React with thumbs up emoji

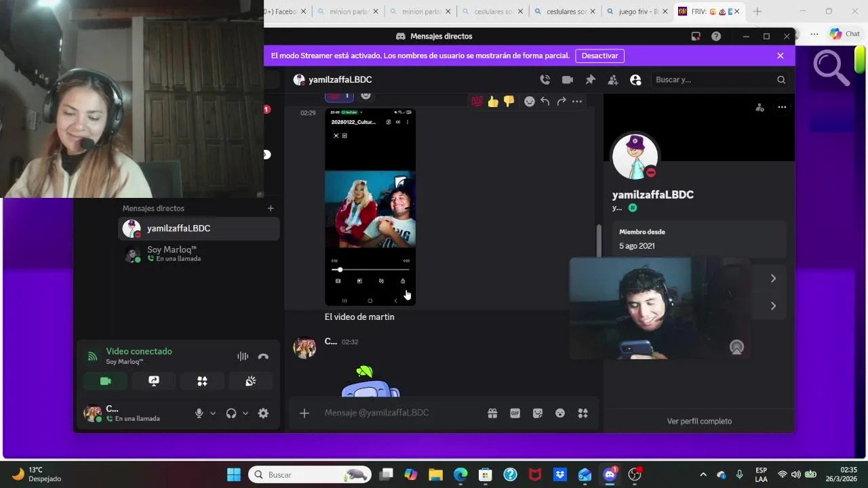[x=493, y=101]
